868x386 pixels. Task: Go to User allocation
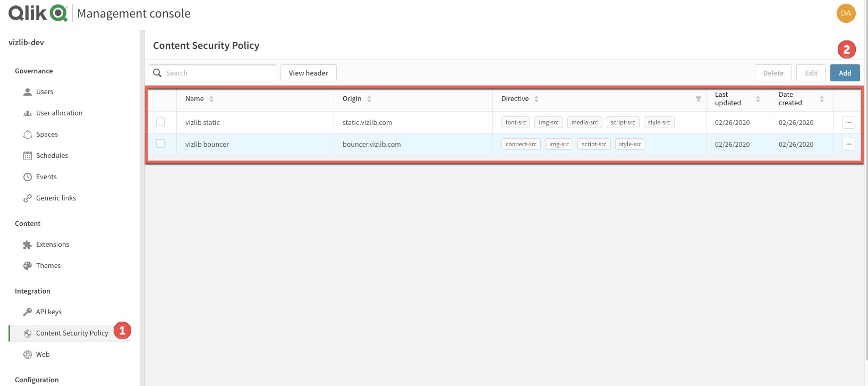click(59, 113)
